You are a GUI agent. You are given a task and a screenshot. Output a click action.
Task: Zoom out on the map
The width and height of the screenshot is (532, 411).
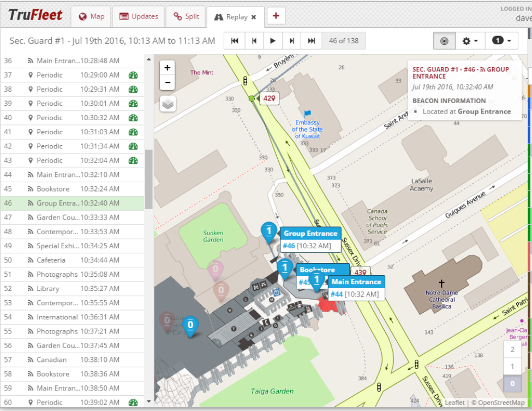coord(168,82)
